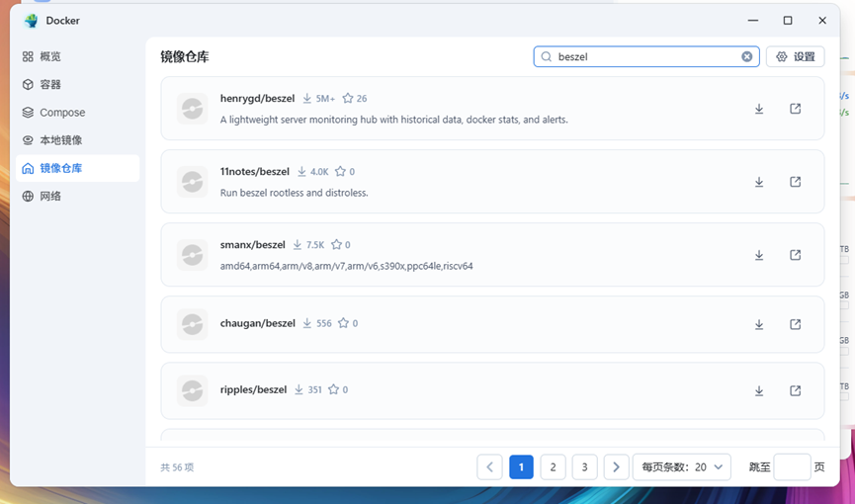Focus the 跳至 page number field
The height and width of the screenshot is (504, 855).
point(792,466)
